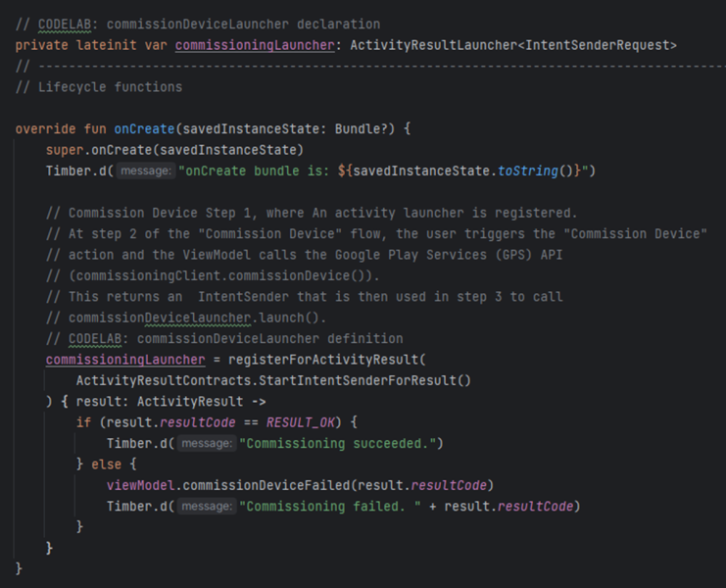Screen dimensions: 726x588
Task: Click the string "Commissioning failed. "
Action: pyautogui.click(x=330, y=507)
